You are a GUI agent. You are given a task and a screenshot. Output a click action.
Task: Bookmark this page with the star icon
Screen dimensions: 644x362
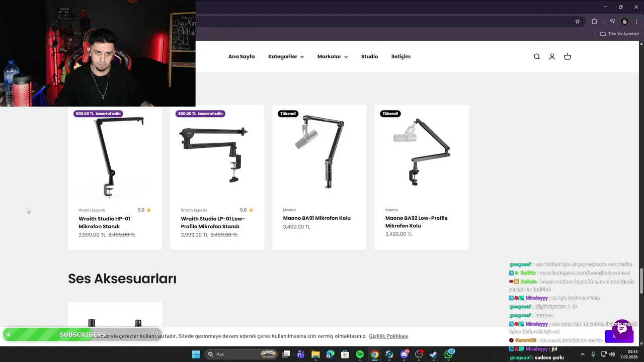pyautogui.click(x=578, y=21)
